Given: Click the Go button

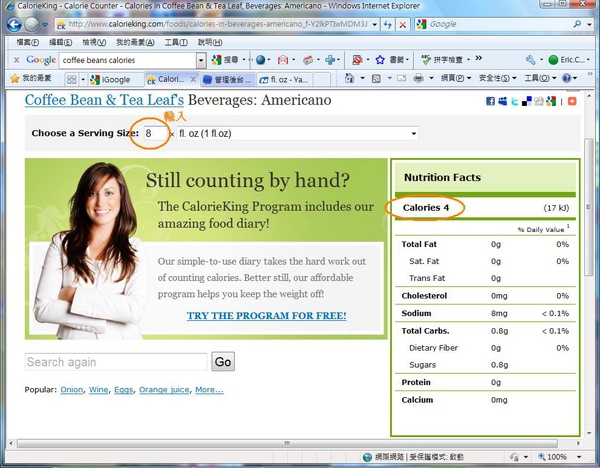Looking at the screenshot, I should [x=223, y=362].
